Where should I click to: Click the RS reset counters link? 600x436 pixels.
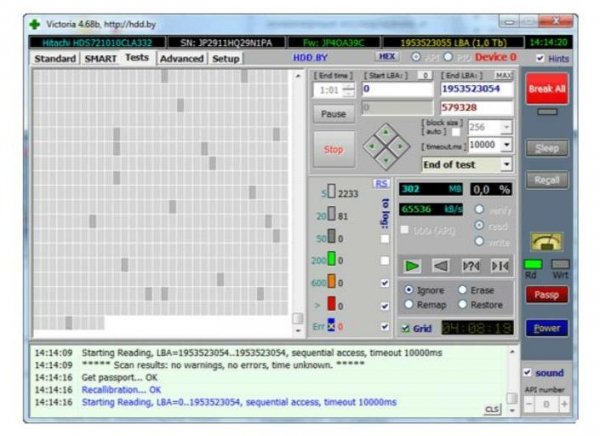(380, 183)
